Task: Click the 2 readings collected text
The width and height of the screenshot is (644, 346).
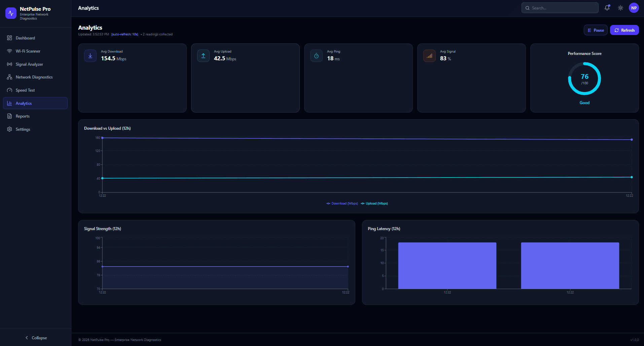Action: (158, 34)
